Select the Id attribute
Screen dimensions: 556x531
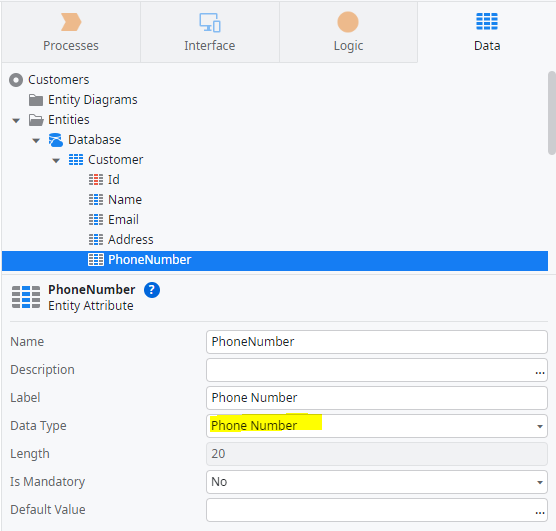(x=114, y=180)
